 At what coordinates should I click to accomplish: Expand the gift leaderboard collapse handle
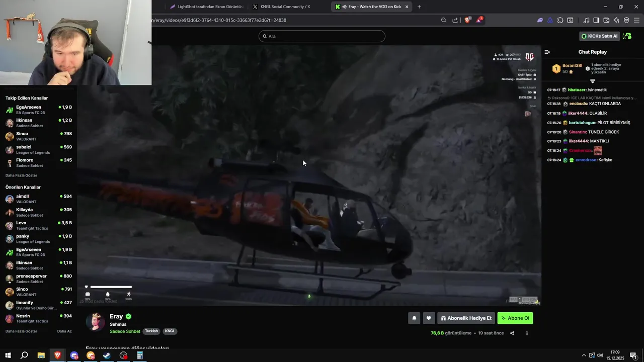(593, 80)
